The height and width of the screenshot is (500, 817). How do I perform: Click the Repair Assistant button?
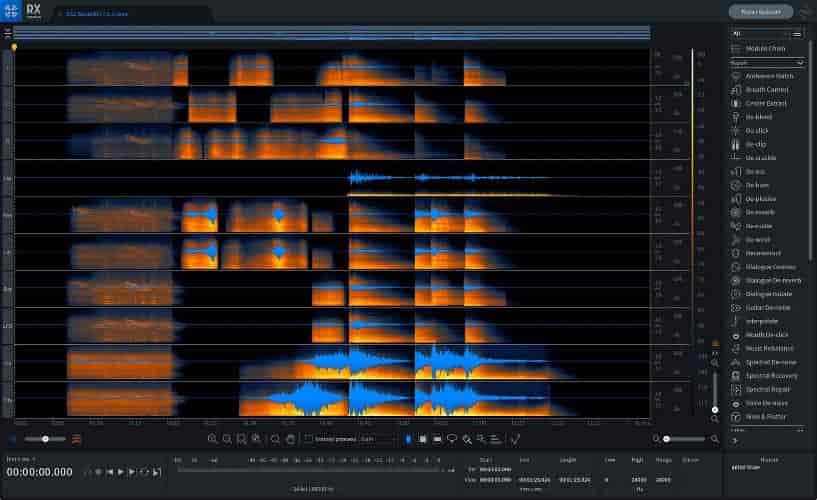760,12
